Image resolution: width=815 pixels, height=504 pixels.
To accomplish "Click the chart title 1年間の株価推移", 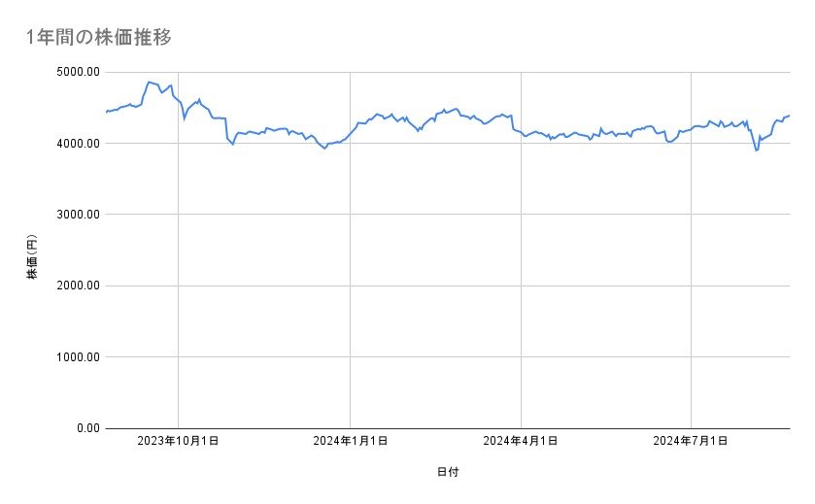I will click(x=100, y=37).
